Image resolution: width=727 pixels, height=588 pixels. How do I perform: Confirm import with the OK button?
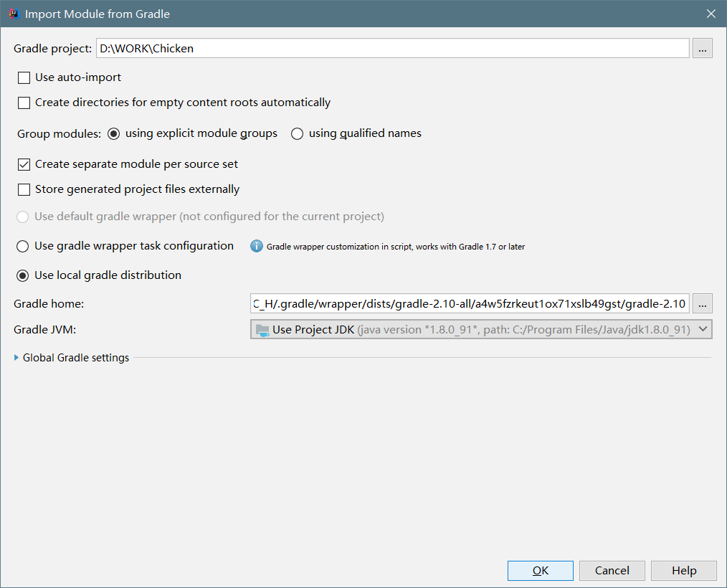tap(540, 570)
